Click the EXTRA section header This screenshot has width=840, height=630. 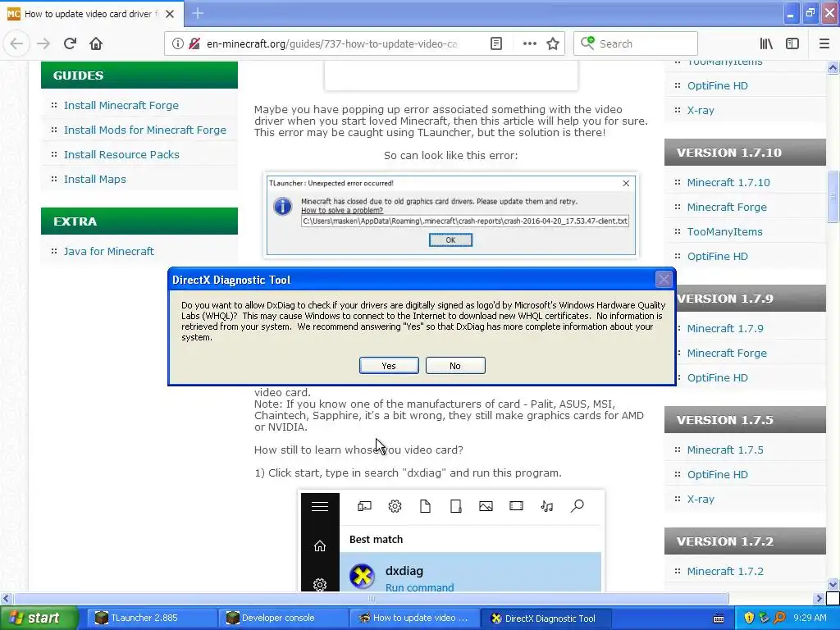[139, 221]
